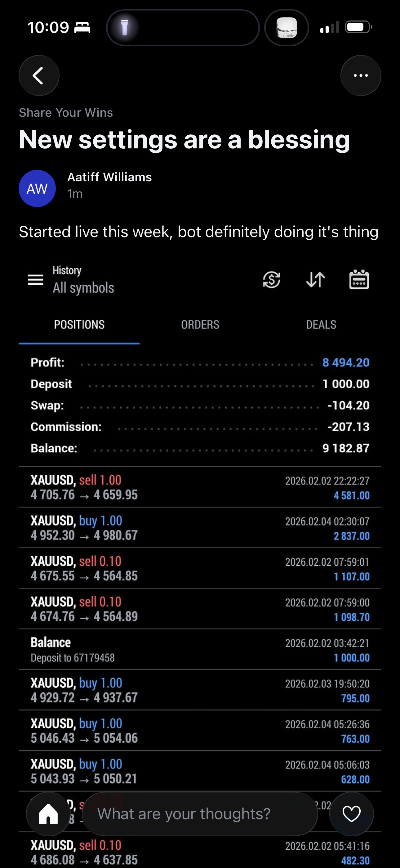Screen dimensions: 400x868
Task: Open All symbols filter in History
Action: pos(83,288)
